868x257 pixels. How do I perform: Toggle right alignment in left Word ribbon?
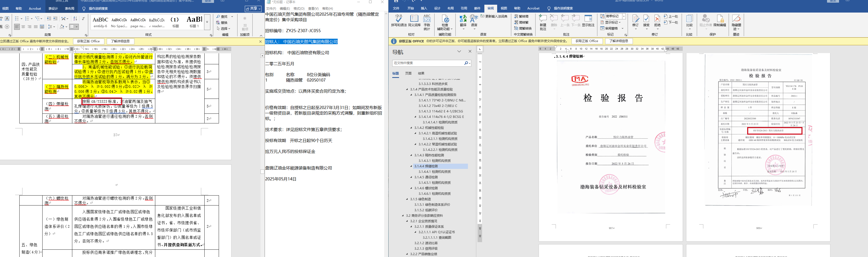tap(29, 27)
